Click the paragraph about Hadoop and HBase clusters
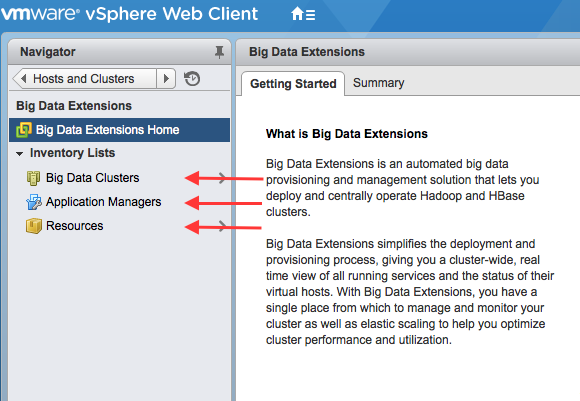Viewport: 580px width, 401px height. (402, 188)
